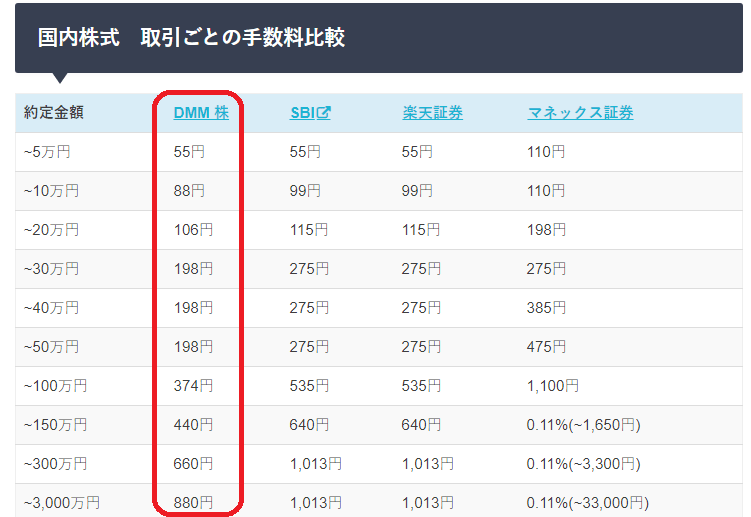The height and width of the screenshot is (517, 751).
Task: Click SBI fee 640円
Action: pyautogui.click(x=309, y=425)
